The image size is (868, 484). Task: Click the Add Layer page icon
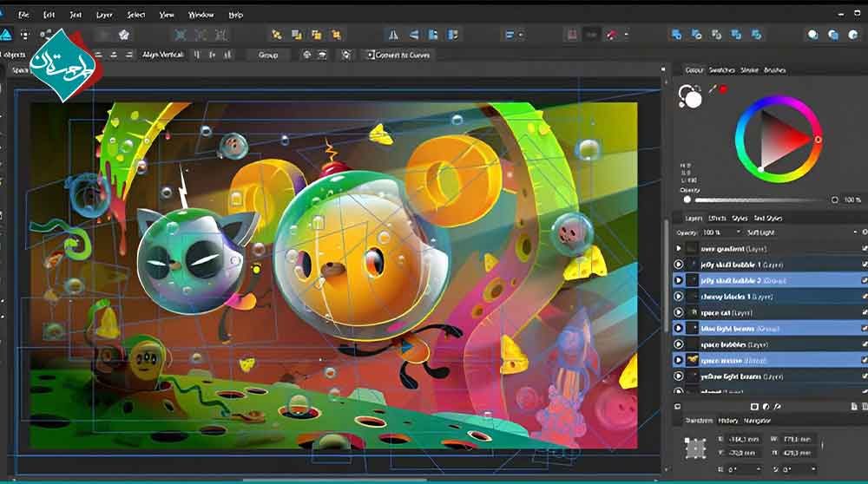click(x=854, y=407)
